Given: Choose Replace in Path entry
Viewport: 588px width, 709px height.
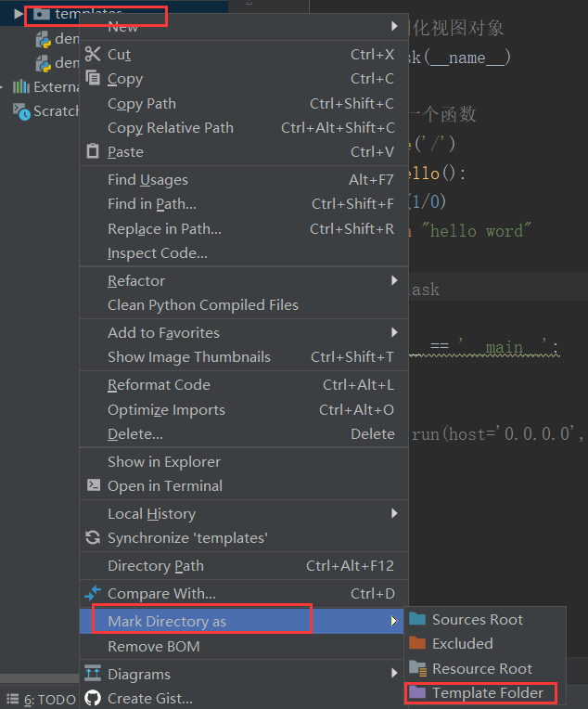Looking at the screenshot, I should [244, 229].
